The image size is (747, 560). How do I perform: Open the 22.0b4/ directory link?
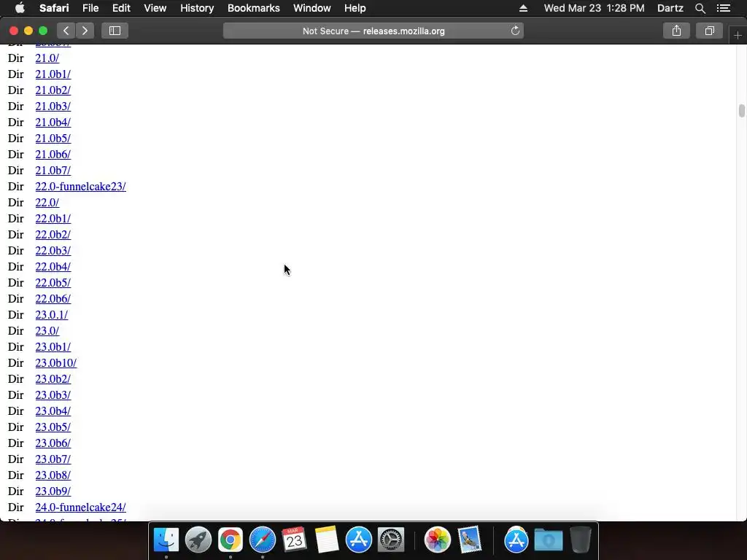point(53,267)
